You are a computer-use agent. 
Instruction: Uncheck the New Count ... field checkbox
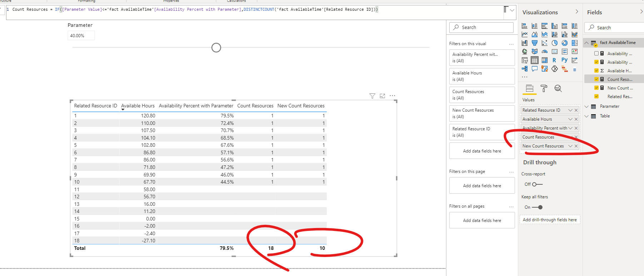click(596, 88)
